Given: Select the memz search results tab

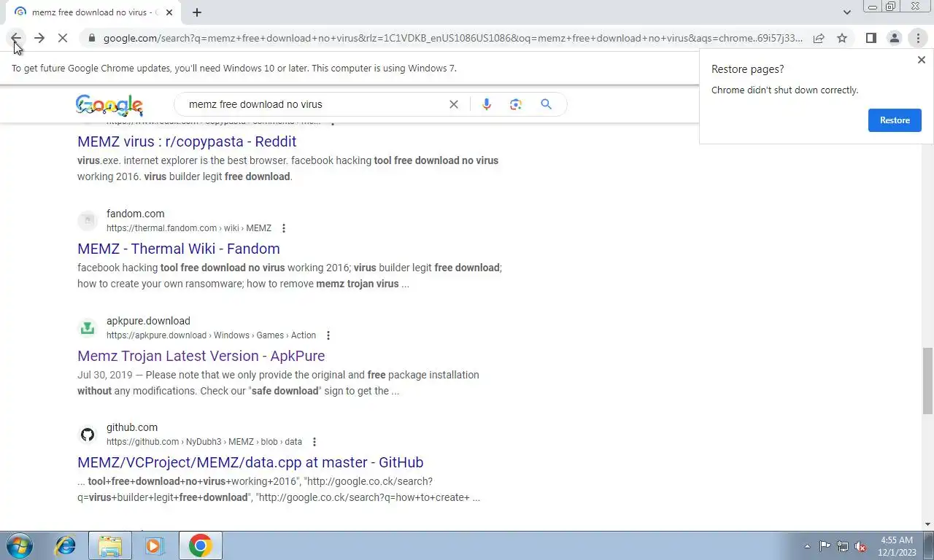Looking at the screenshot, I should pyautogui.click(x=91, y=12).
